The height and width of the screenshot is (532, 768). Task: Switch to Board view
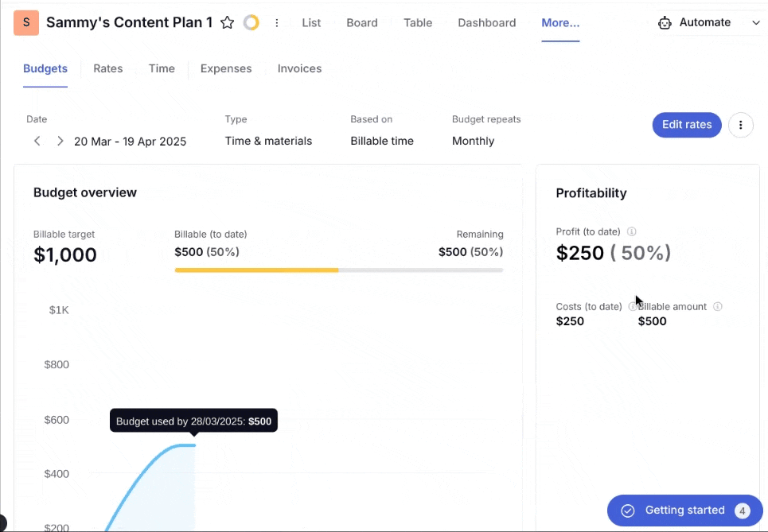[x=362, y=22]
